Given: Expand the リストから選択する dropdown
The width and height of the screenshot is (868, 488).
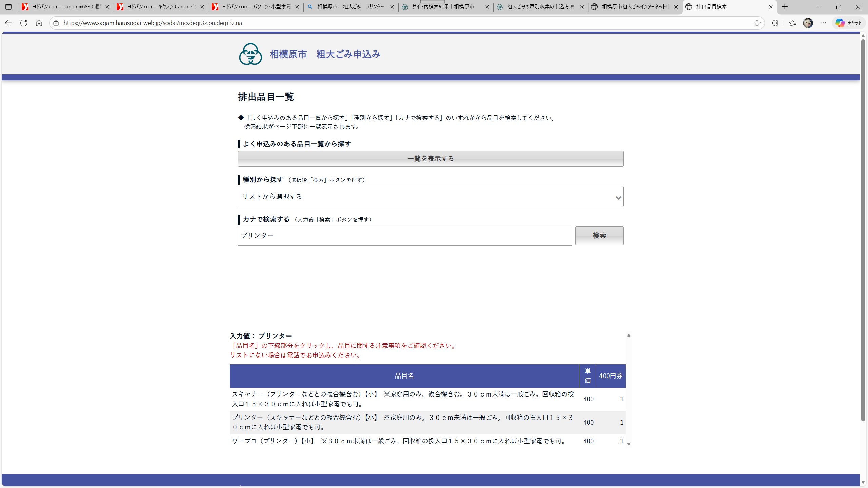Looking at the screenshot, I should [430, 197].
